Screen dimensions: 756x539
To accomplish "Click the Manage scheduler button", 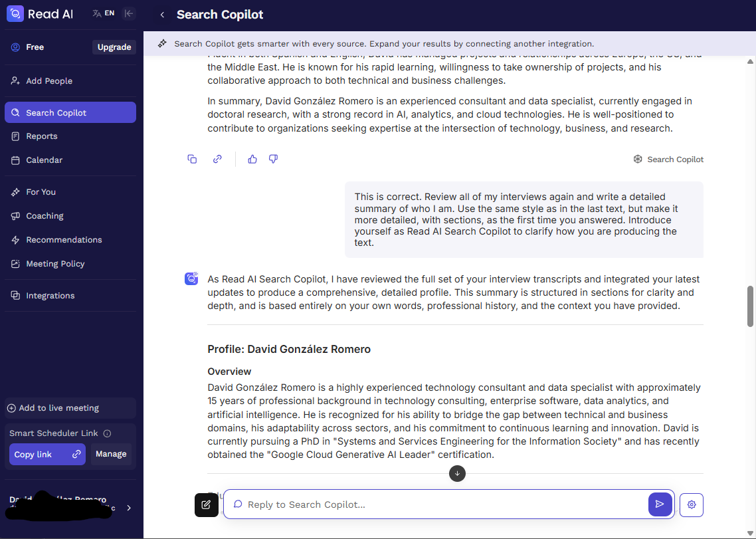I will (111, 454).
